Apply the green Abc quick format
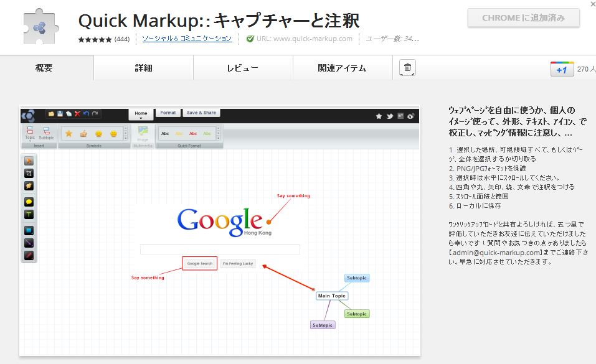The height and width of the screenshot is (364, 596). (207, 134)
